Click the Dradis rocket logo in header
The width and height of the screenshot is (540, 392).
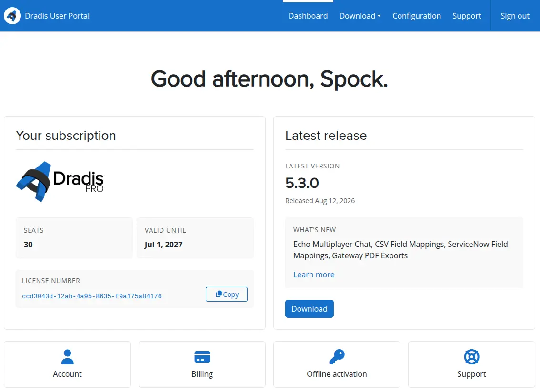point(12,16)
